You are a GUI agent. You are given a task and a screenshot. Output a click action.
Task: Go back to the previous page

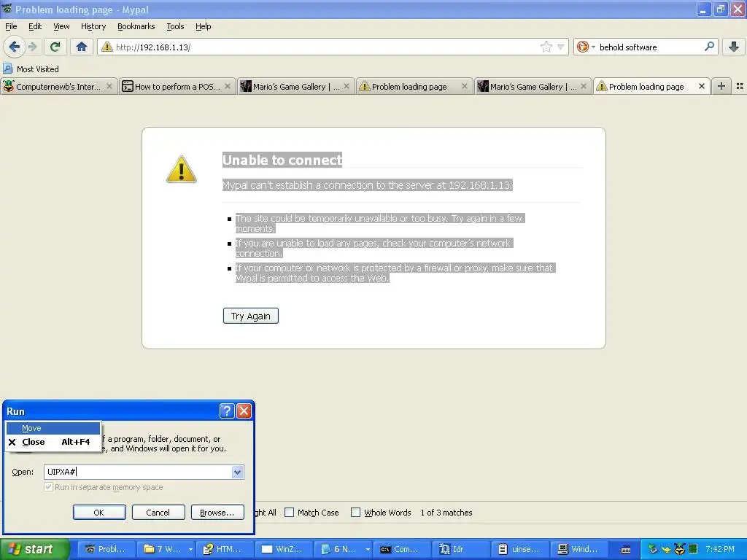pyautogui.click(x=14, y=47)
